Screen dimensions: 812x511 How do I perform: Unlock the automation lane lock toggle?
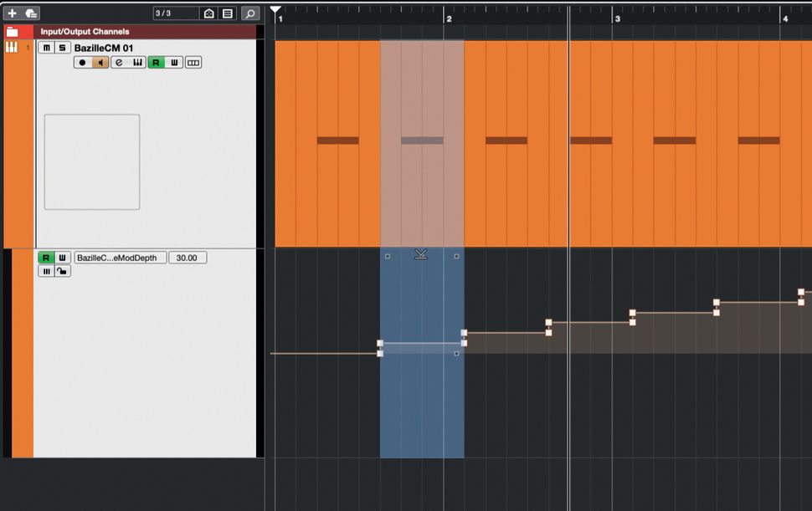[x=63, y=271]
